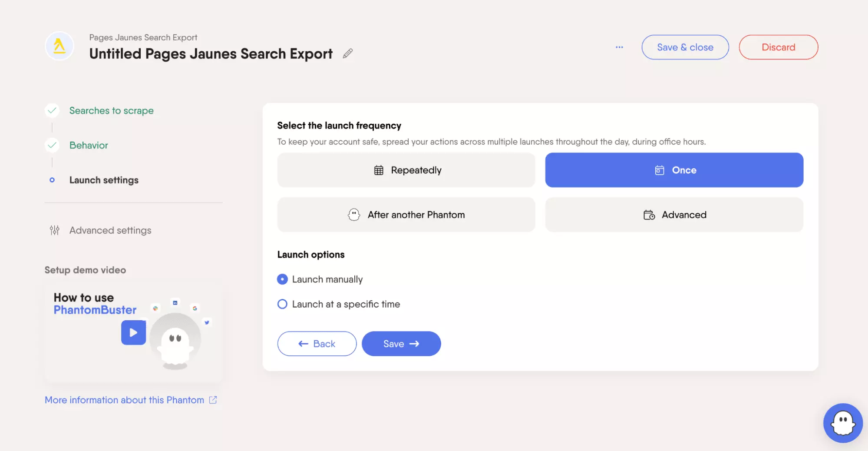Click the pencil icon to rename the Phantom
868x451 pixels.
348,53
